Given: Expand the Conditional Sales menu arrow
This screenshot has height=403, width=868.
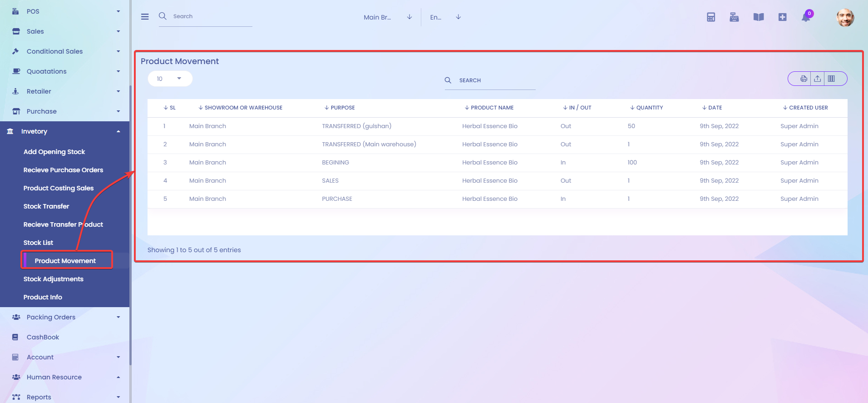Looking at the screenshot, I should click(118, 51).
